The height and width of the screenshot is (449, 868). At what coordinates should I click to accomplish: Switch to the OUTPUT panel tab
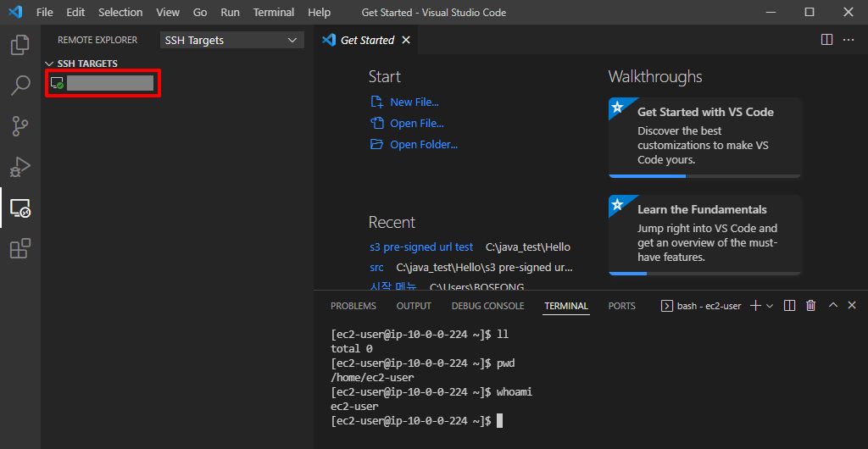coord(414,306)
